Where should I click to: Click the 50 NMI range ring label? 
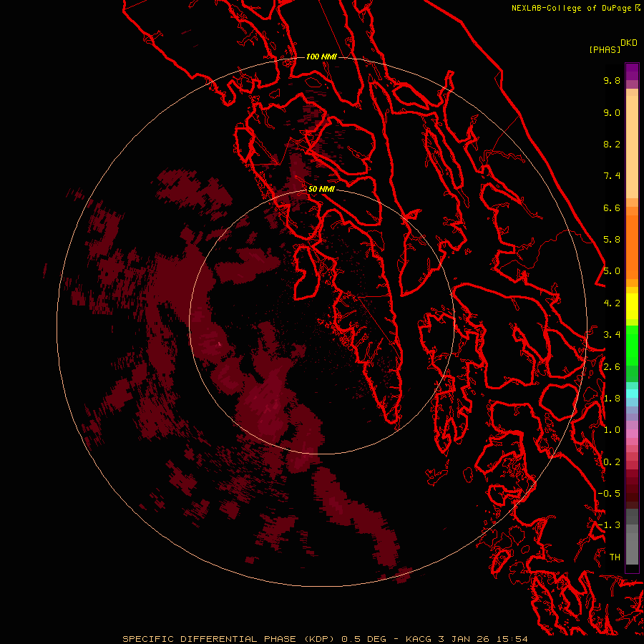[x=321, y=189]
